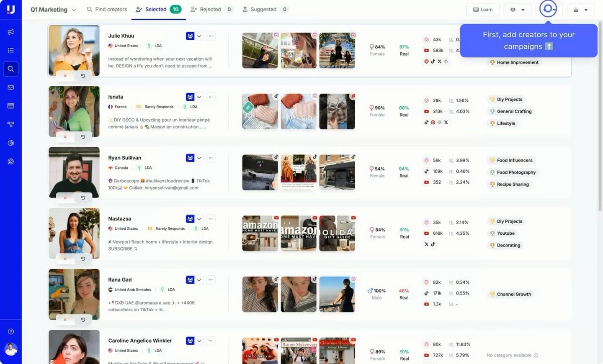Switch to the Rejected tab
The height and width of the screenshot is (364, 603).
[211, 9]
